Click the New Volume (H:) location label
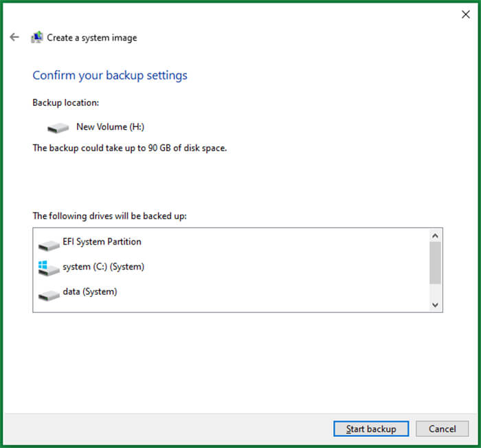 tap(110, 126)
